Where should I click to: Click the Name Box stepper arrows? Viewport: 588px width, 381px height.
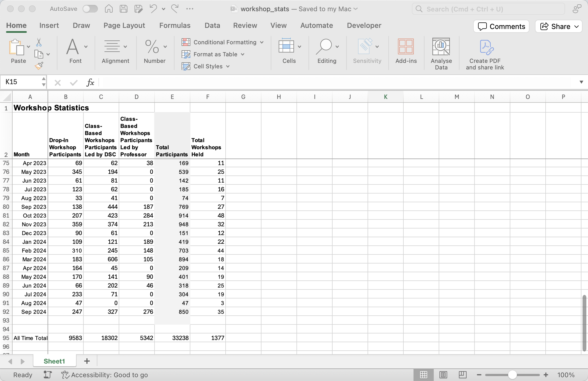coord(44,82)
